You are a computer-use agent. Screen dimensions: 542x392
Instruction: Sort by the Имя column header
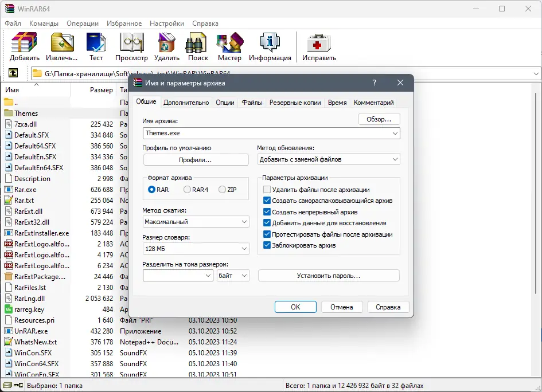[x=36, y=90]
